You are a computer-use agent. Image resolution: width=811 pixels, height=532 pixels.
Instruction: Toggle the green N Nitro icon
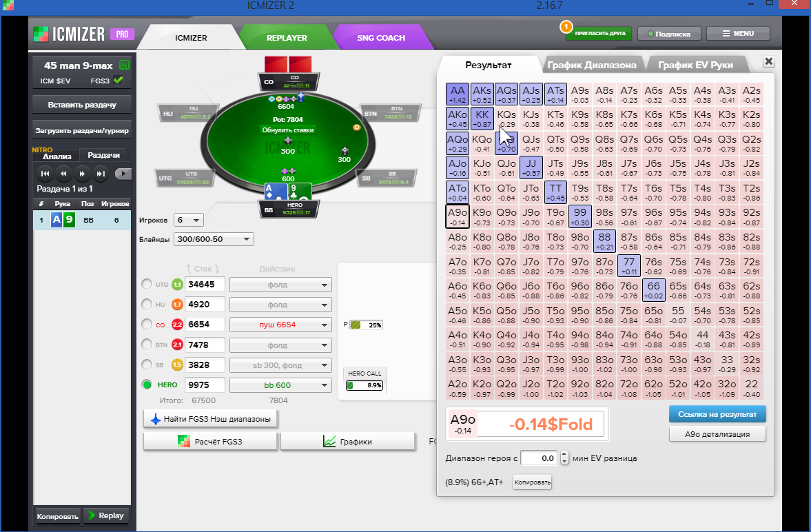pos(124,65)
